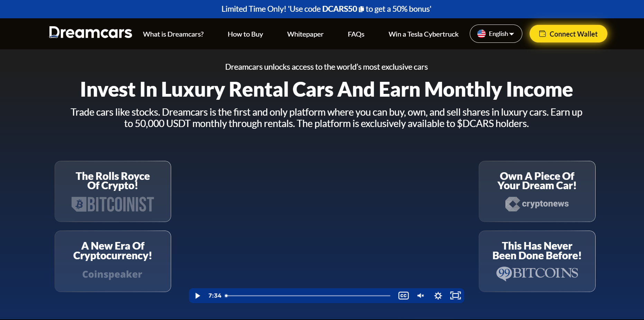Navigate to FAQs section
Screen dimensions: 644x320
tap(356, 34)
